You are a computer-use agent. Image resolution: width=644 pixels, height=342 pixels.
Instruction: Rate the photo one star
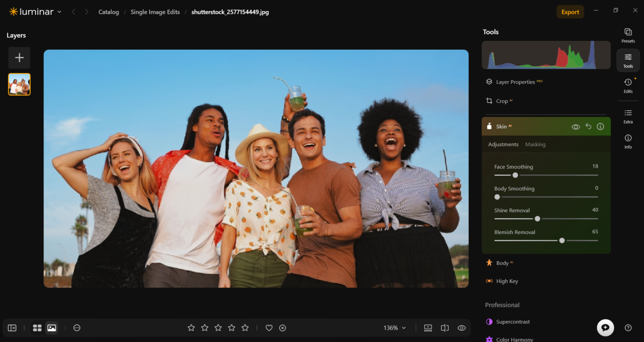191,328
